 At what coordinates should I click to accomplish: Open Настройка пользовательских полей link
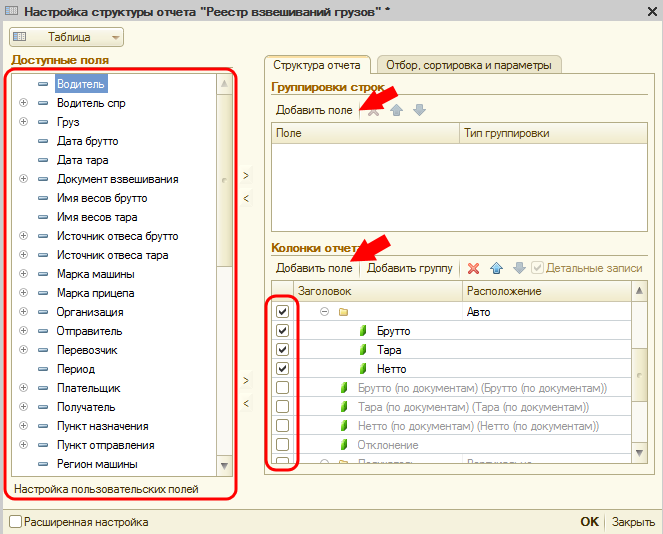(x=106, y=489)
